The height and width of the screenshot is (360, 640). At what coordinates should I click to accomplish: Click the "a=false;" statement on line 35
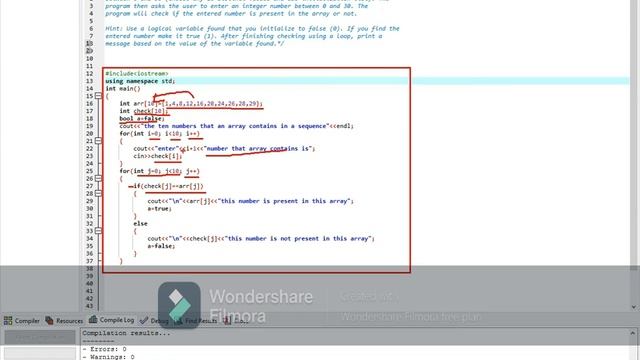[161, 246]
